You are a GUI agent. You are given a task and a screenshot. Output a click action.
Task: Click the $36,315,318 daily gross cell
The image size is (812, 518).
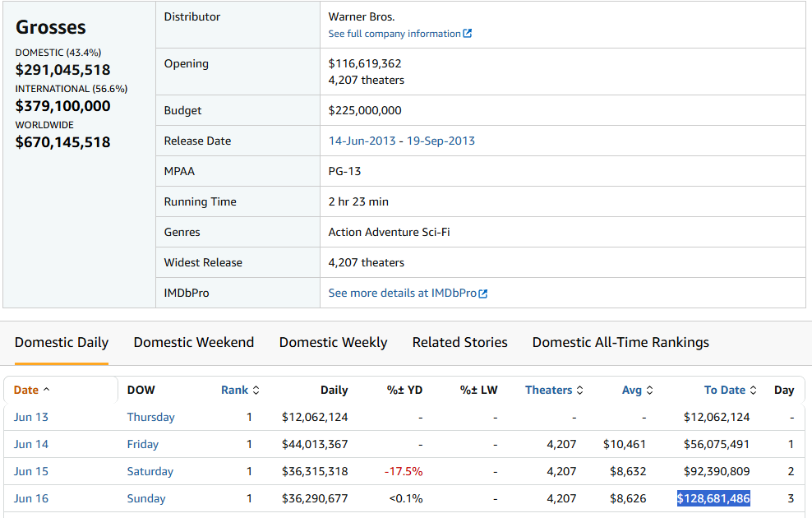315,471
